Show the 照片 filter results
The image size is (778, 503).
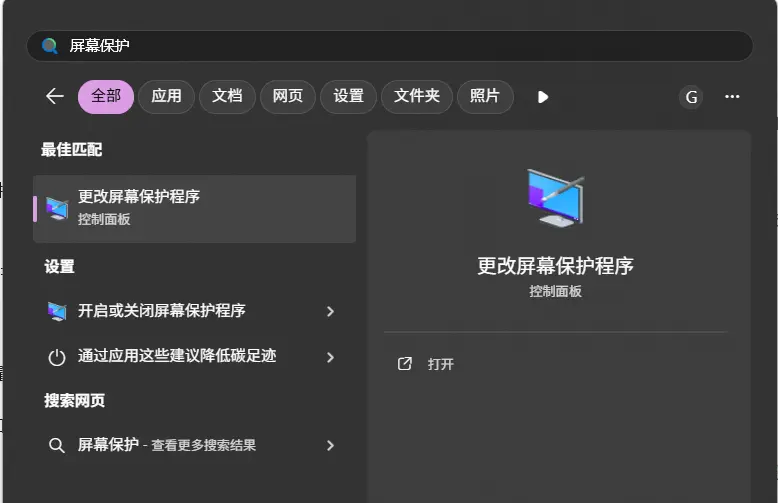point(485,96)
